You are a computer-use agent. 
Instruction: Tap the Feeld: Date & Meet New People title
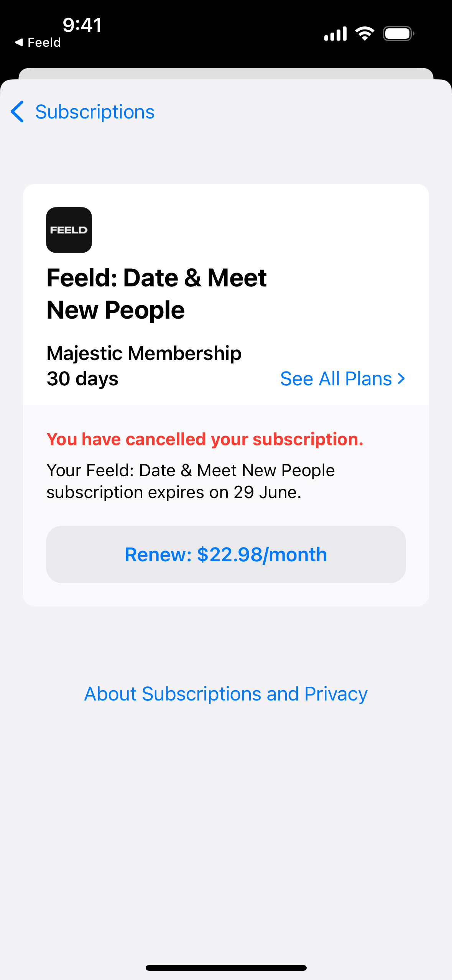[x=156, y=294]
